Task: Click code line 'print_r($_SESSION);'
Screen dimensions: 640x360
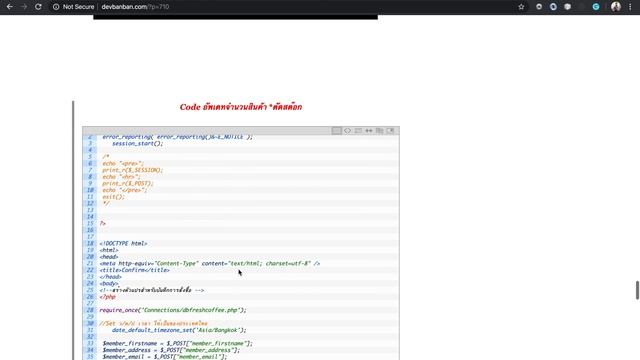Action: pos(132,170)
